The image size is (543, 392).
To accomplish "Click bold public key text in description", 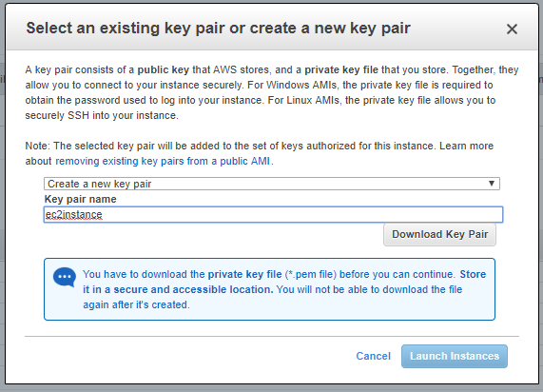I will [x=164, y=70].
